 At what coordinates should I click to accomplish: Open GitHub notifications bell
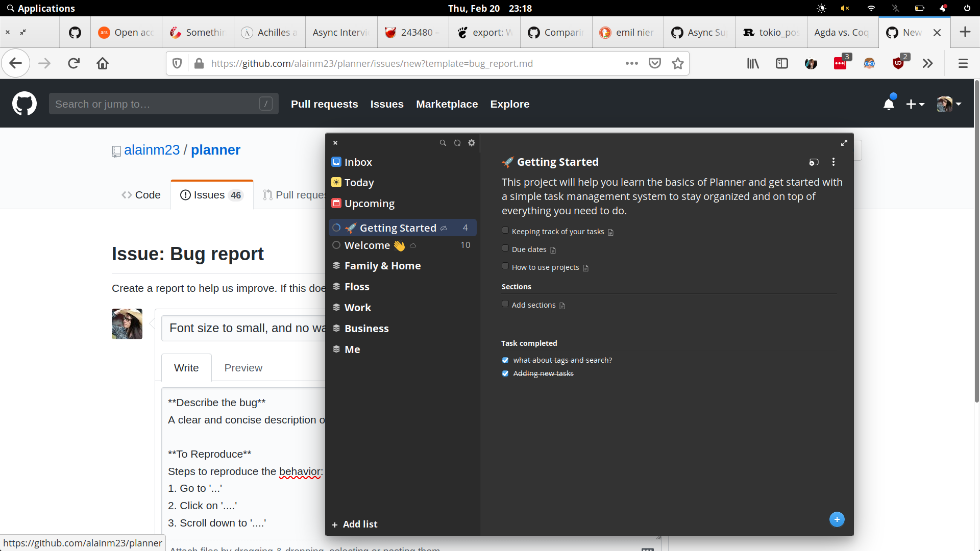(x=889, y=103)
